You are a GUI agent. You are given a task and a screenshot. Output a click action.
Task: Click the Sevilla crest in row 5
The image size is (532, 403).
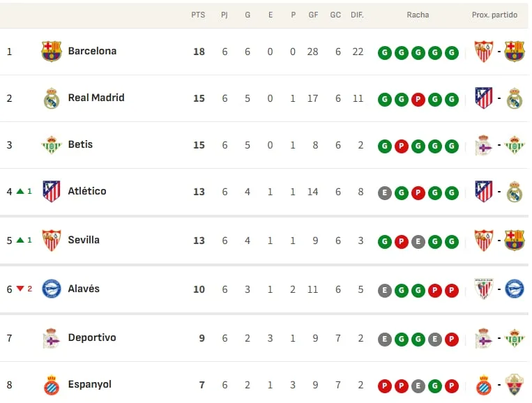[52, 240]
